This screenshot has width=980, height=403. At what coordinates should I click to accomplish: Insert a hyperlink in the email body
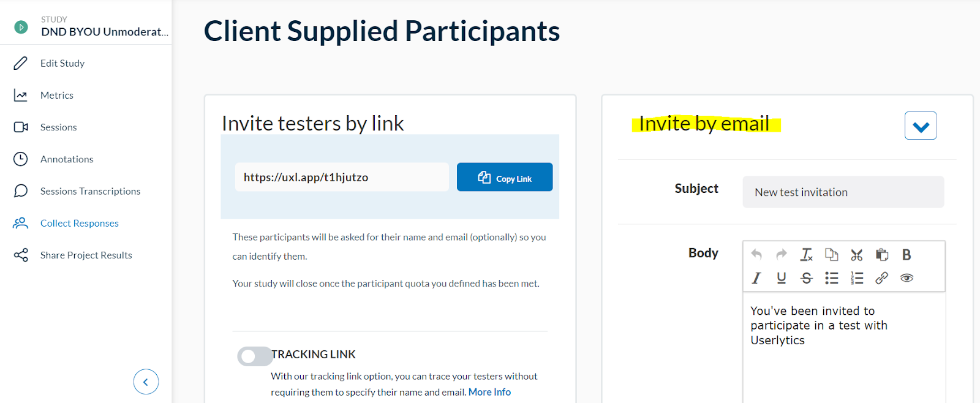(x=882, y=277)
